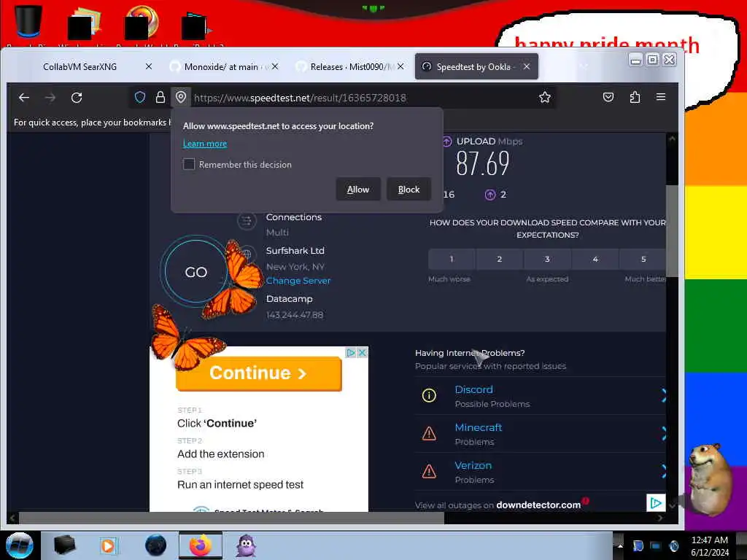Rate download speed as 2

tap(499, 259)
